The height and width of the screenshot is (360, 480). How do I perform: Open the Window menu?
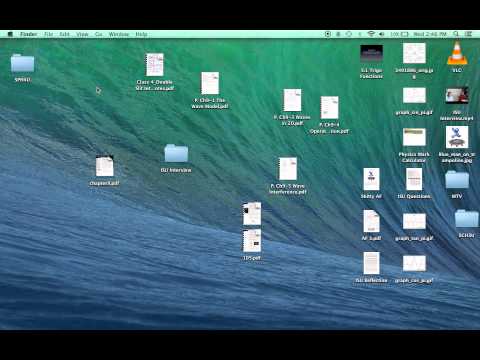(119, 34)
